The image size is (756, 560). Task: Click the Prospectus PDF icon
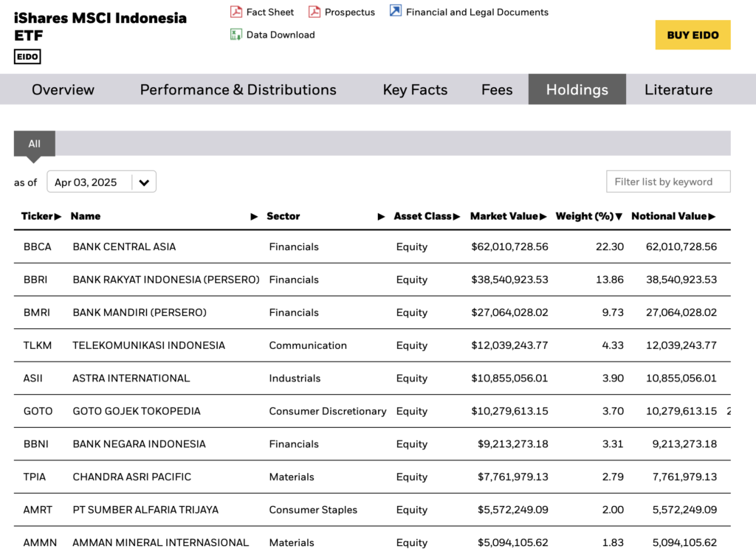pyautogui.click(x=314, y=12)
